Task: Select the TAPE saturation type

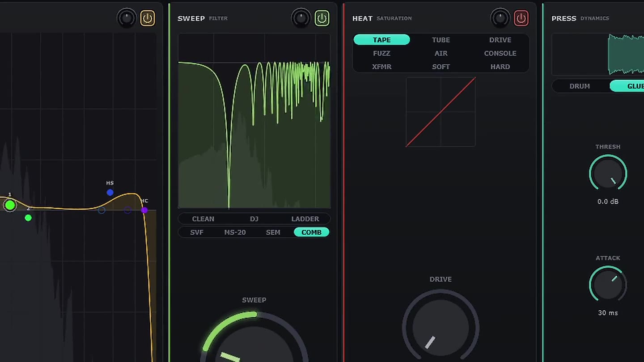Action: tap(381, 40)
